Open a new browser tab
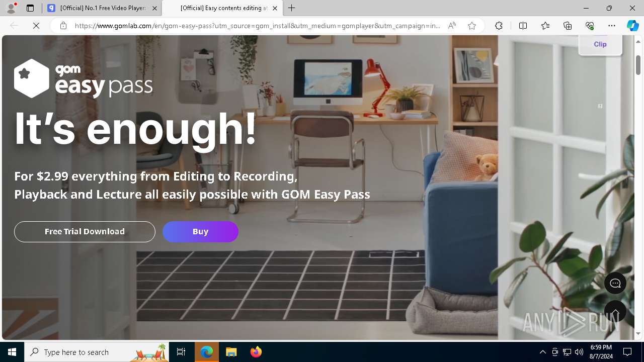The image size is (644, 362). click(x=292, y=8)
